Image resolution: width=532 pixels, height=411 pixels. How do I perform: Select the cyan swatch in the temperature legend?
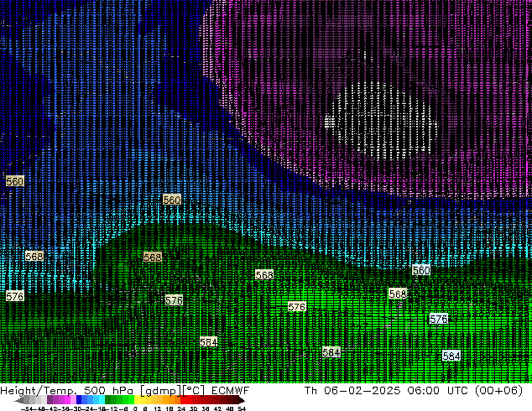(x=102, y=399)
